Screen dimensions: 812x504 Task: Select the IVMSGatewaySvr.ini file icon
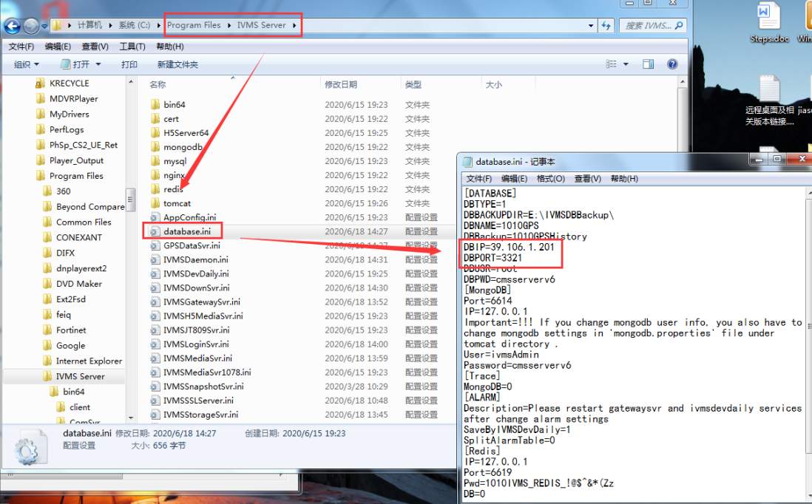click(x=155, y=302)
